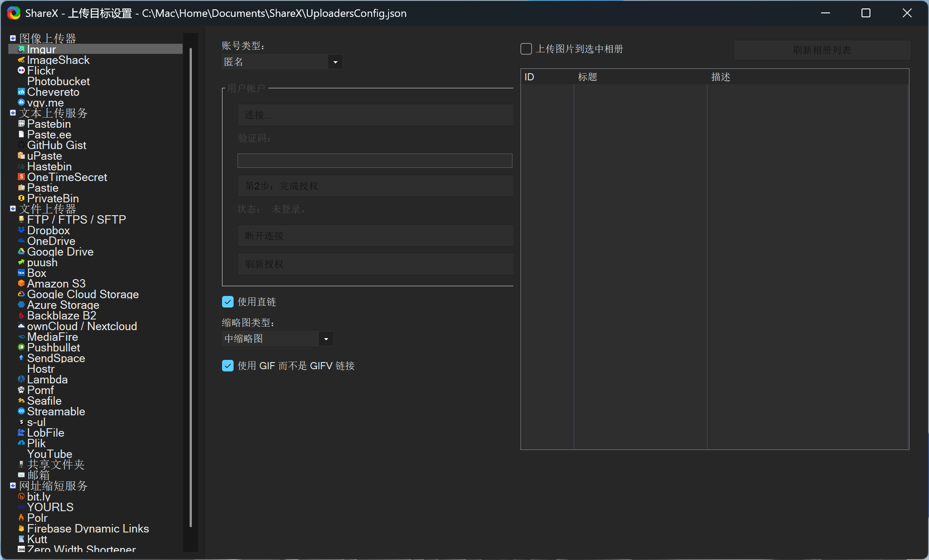This screenshot has height=560, width=929.
Task: Click the Dropbox icon
Action: click(x=21, y=230)
